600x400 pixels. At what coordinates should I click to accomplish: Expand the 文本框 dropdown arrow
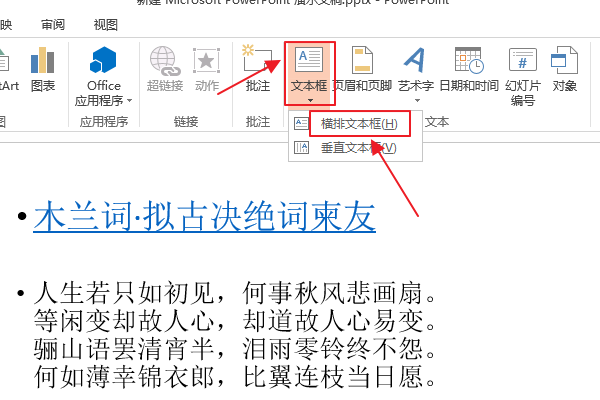[310, 100]
